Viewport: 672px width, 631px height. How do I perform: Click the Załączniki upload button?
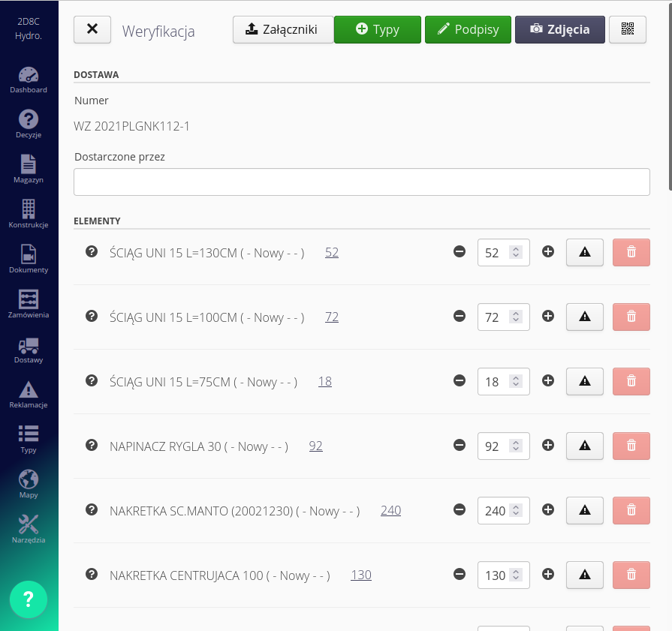282,29
